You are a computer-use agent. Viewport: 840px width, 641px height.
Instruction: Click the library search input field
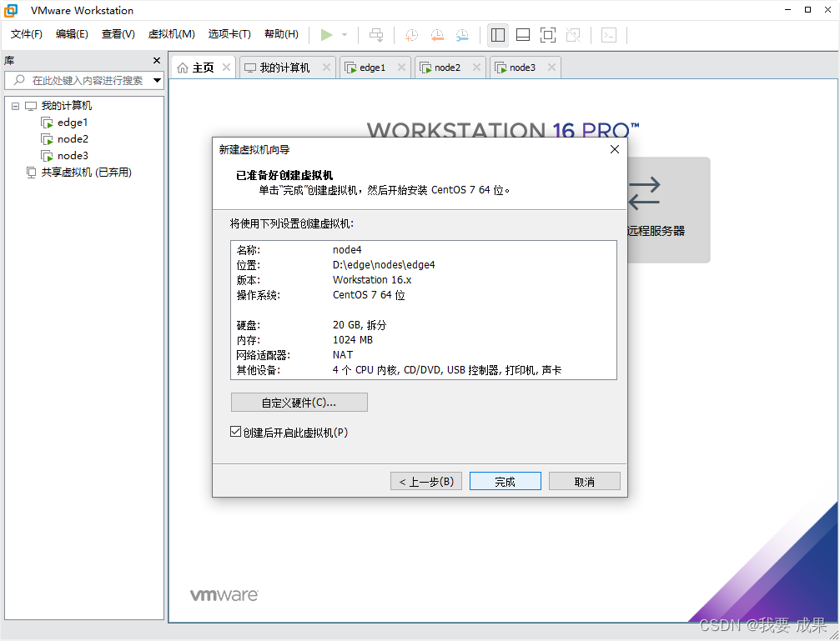[x=83, y=81]
